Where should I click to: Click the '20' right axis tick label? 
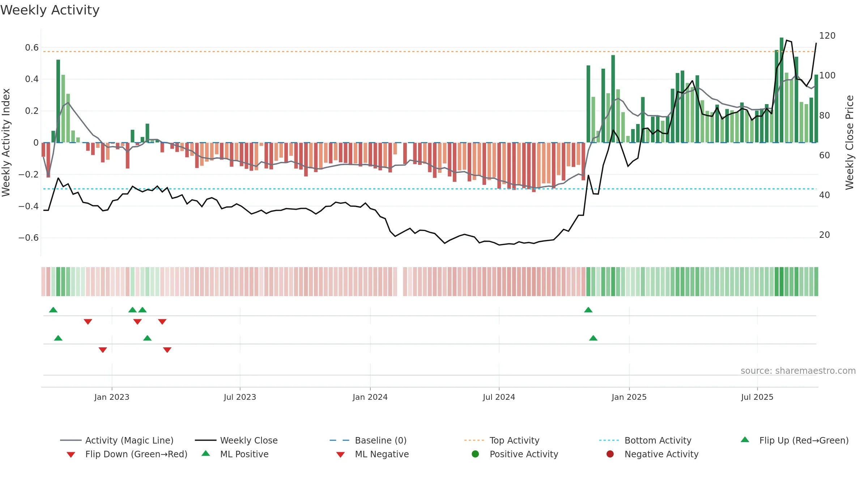tap(824, 235)
